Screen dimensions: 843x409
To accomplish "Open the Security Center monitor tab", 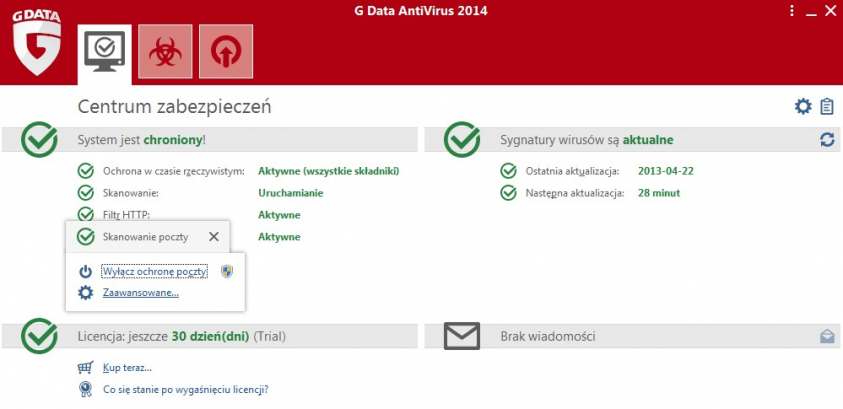I will (x=104, y=50).
